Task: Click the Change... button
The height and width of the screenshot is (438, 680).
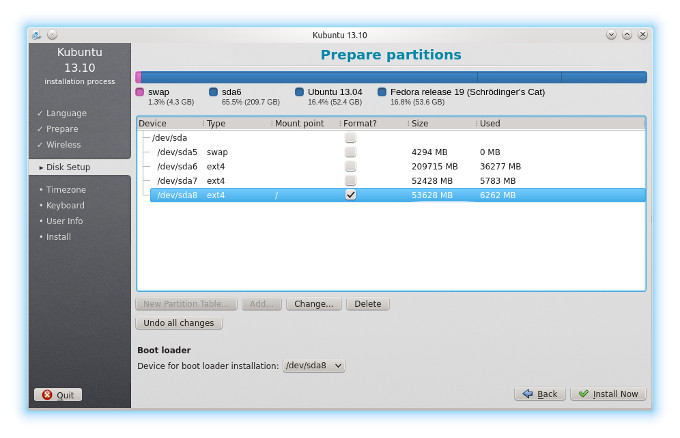Action: [314, 304]
